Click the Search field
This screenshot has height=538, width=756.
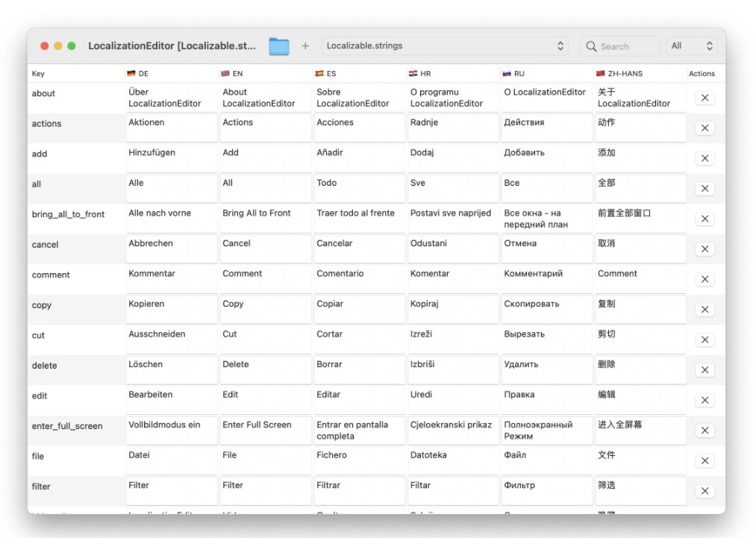(620, 46)
